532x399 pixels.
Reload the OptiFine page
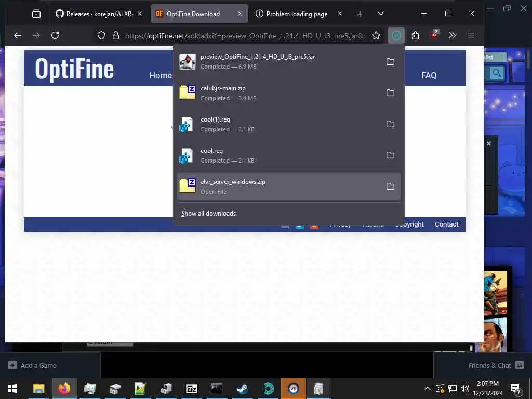click(55, 35)
